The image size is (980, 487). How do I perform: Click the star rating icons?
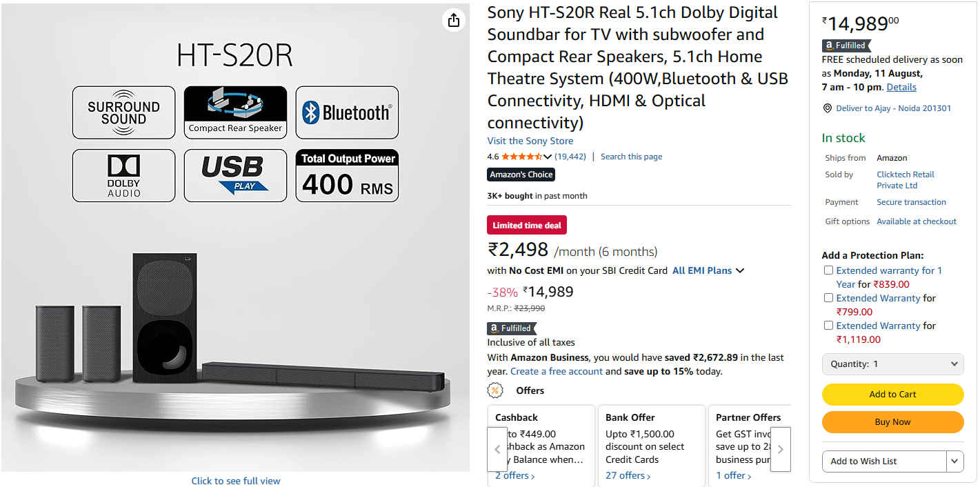tap(522, 157)
